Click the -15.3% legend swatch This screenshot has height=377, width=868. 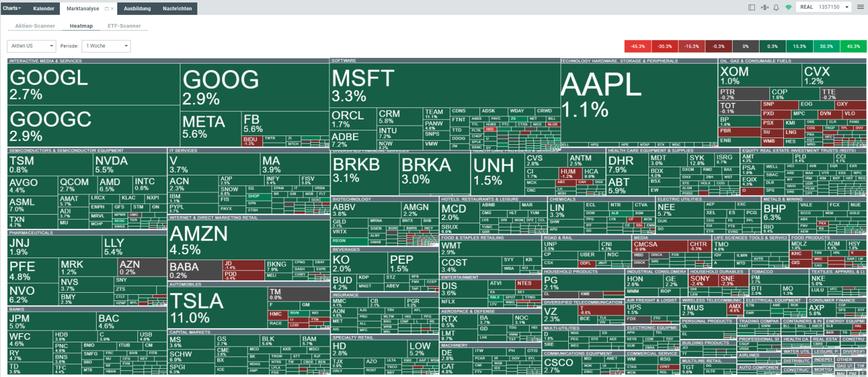point(692,46)
